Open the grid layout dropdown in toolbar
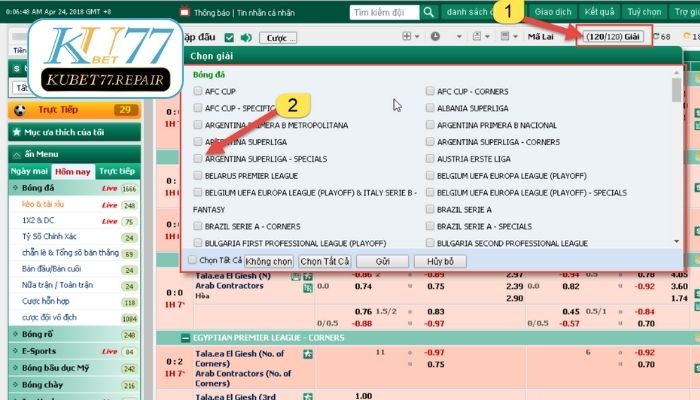Image resolution: width=700 pixels, height=400 pixels. (x=411, y=37)
